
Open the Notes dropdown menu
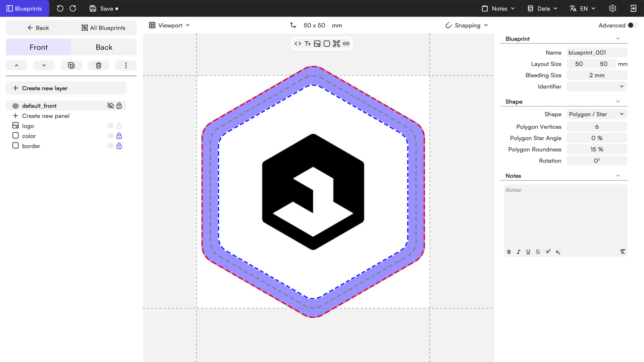pos(498,8)
